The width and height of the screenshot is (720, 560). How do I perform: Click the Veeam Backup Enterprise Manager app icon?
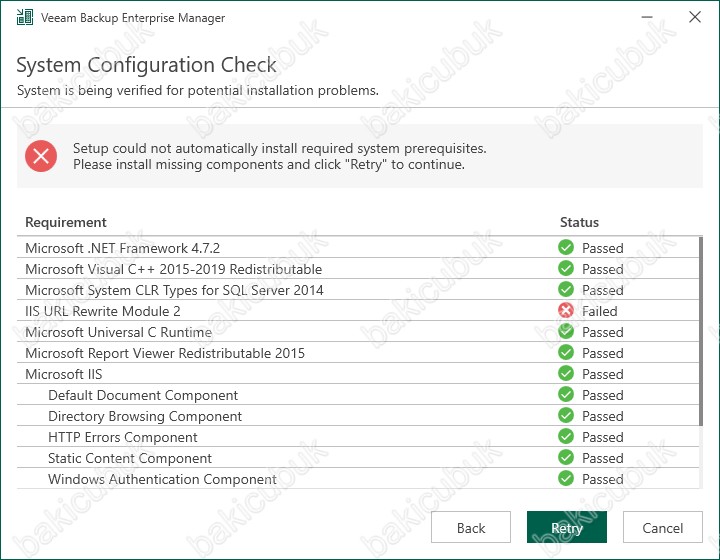click(x=25, y=17)
